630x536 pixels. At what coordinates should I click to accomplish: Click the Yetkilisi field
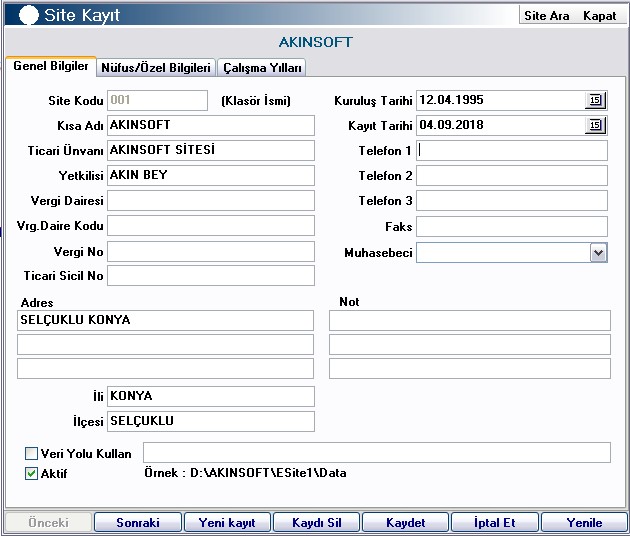[x=211, y=175]
